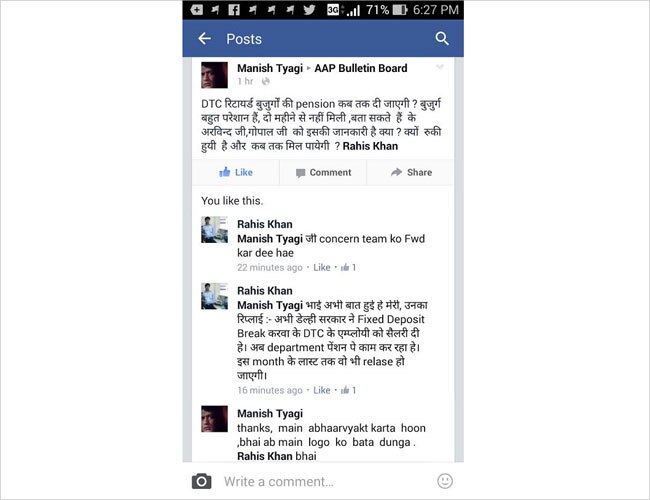The width and height of the screenshot is (650, 500).
Task: Open search with the magnifier icon
Action: pyautogui.click(x=442, y=39)
